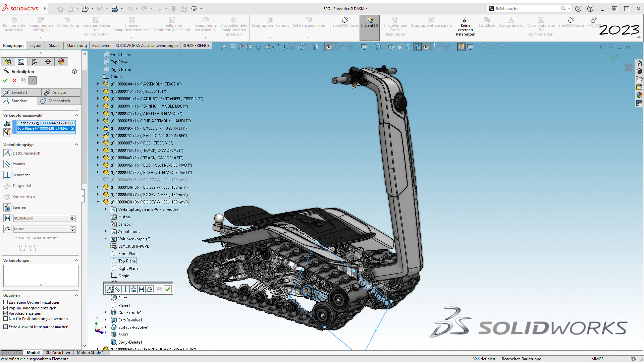Open the DimXpertManager crosshair tab
644x362 pixels.
48,61
